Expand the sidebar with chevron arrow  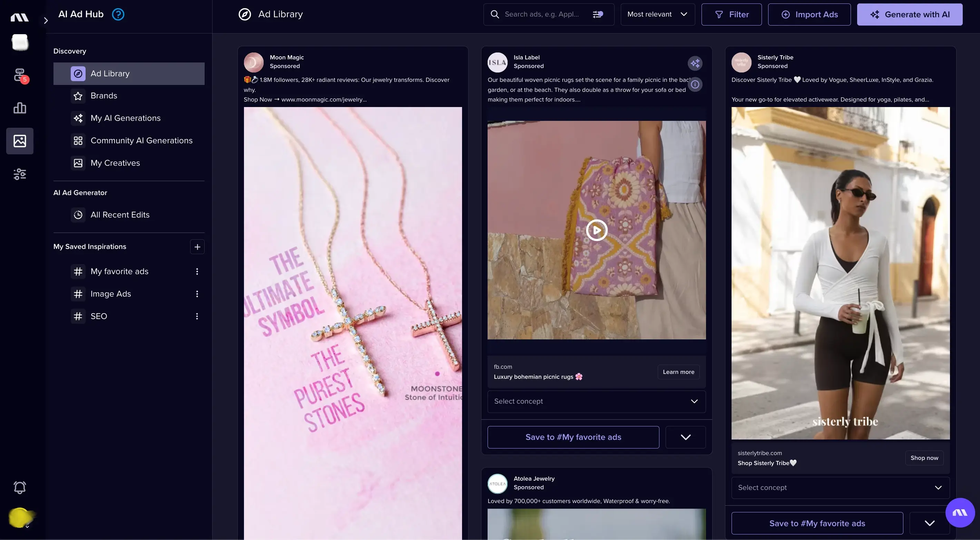(46, 21)
